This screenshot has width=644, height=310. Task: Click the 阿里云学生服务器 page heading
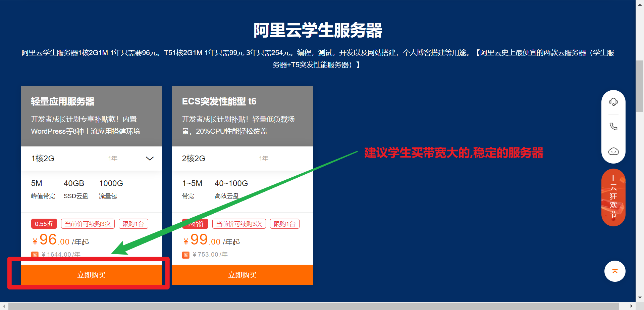click(318, 30)
